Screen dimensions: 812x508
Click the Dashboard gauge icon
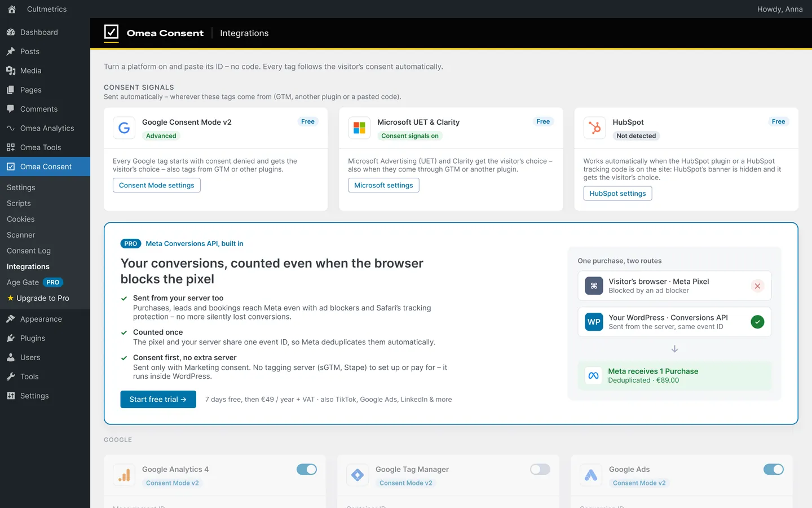point(11,32)
